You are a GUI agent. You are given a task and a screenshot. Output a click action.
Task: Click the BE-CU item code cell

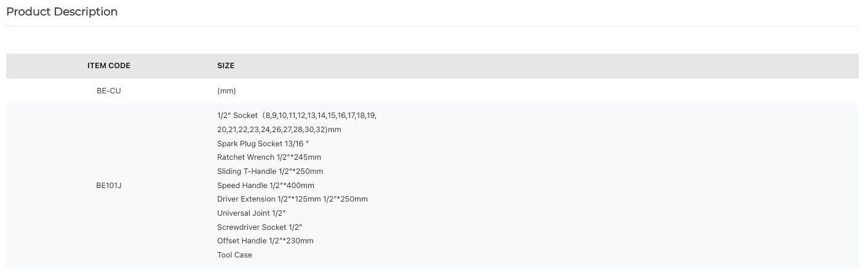coord(109,91)
